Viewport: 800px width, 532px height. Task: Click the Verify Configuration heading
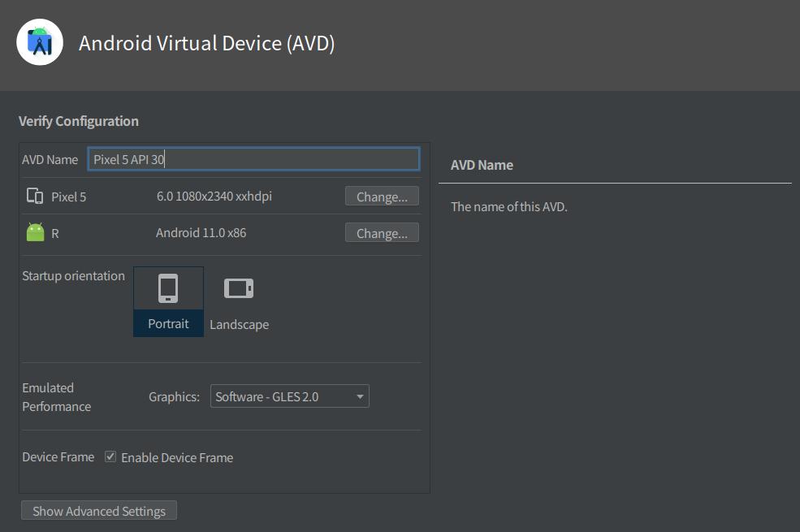(x=78, y=120)
